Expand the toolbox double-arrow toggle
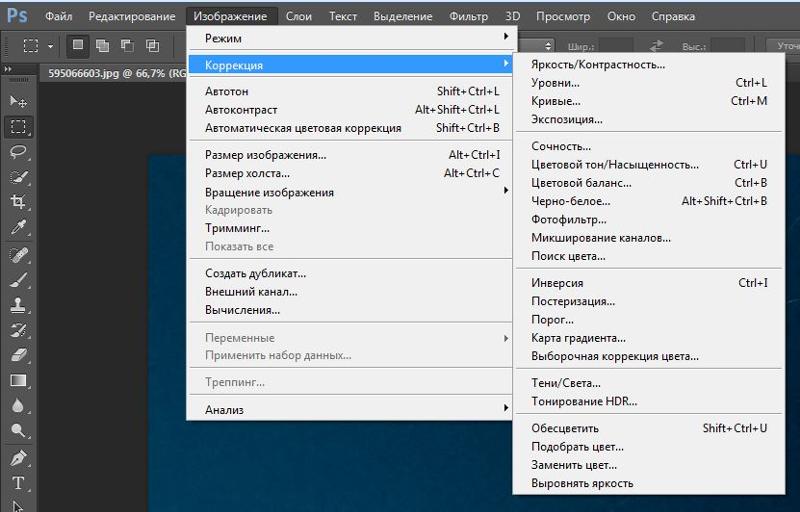Viewport: 800px width, 512px height. 8,69
